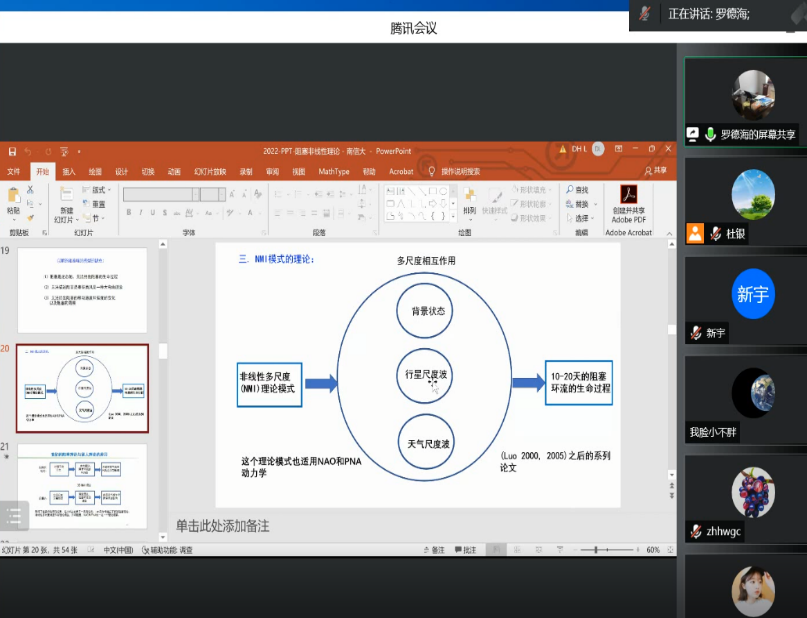Expand the Layout (版式) dropdown
Screen dimensions: 807x618
pos(97,190)
